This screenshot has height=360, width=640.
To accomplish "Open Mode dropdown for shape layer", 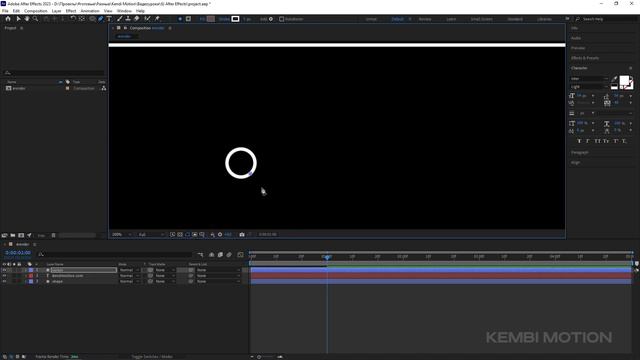I will click(x=129, y=282).
